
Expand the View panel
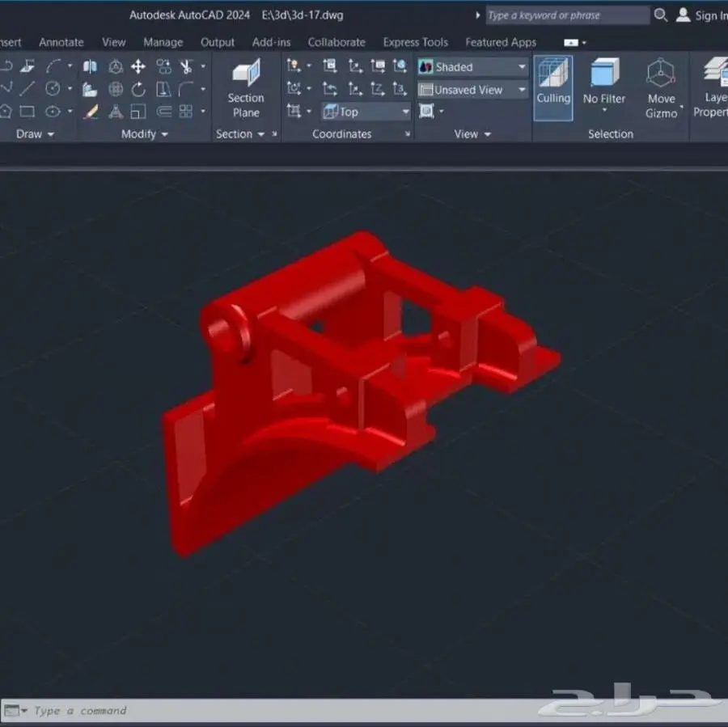(472, 134)
